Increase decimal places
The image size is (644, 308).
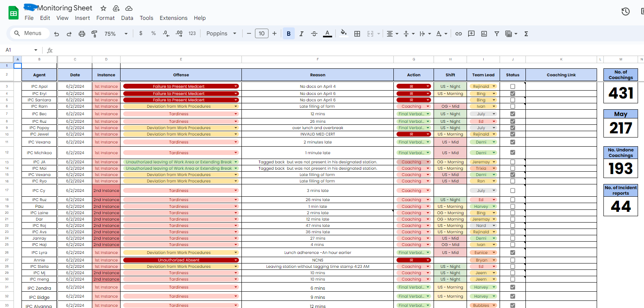pyautogui.click(x=179, y=33)
